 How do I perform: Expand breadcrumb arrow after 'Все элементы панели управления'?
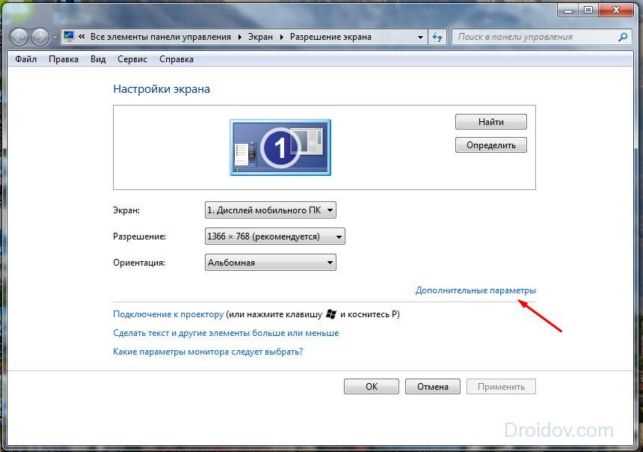click(x=240, y=37)
